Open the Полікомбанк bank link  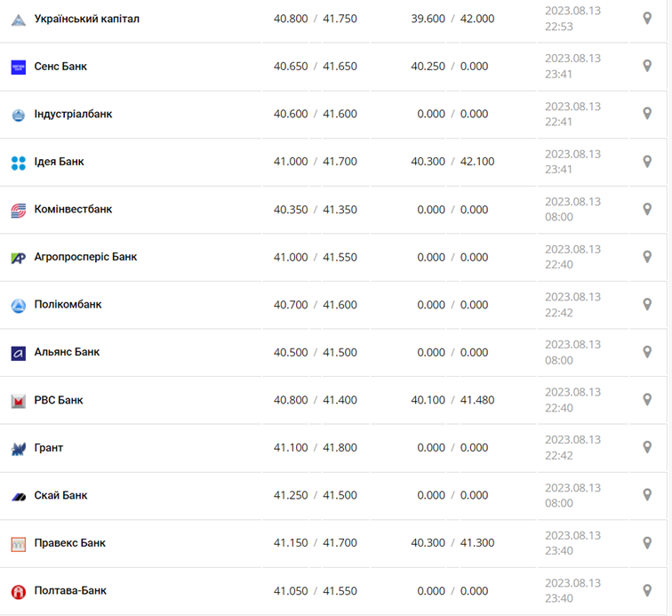pyautogui.click(x=68, y=305)
